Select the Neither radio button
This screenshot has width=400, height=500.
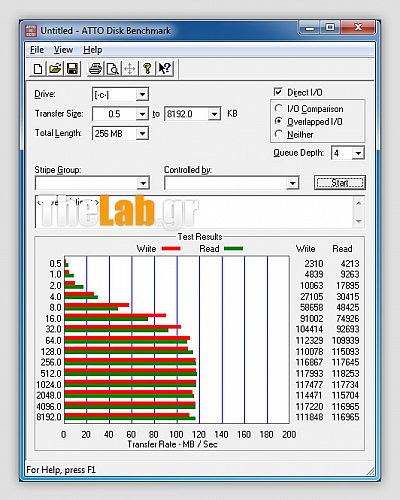pyautogui.click(x=279, y=134)
